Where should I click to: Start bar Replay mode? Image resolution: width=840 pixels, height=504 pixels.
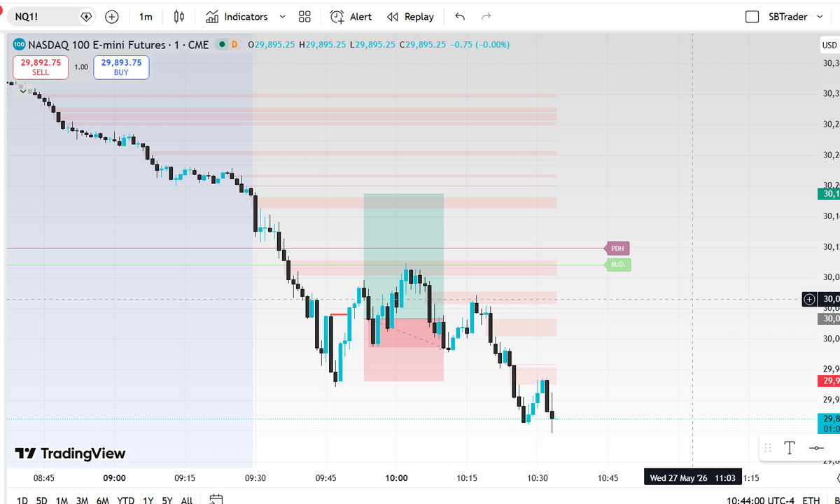410,16
